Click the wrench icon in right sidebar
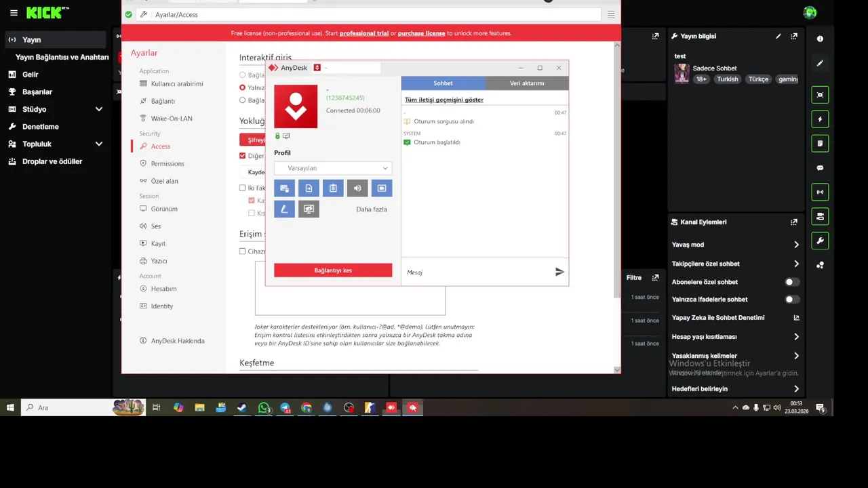 (820, 241)
